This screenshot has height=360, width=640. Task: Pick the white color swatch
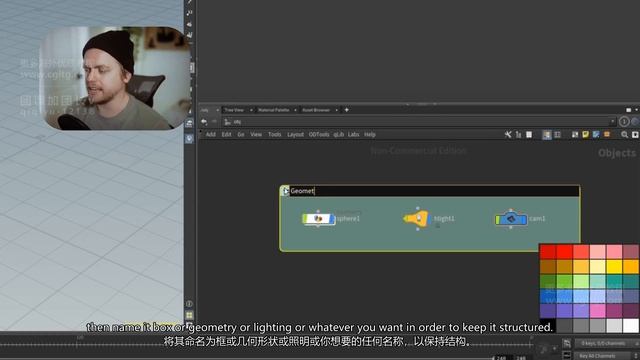pos(631,325)
